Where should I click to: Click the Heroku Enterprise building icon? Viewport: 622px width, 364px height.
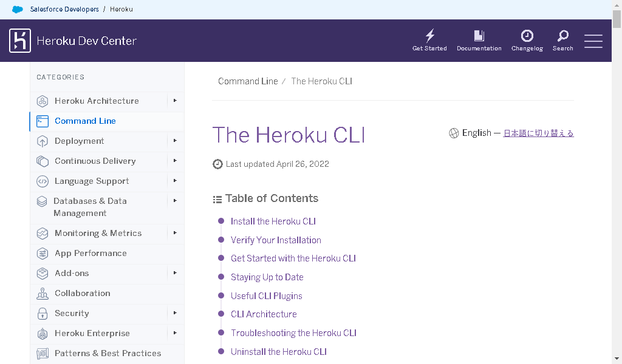[x=43, y=334]
